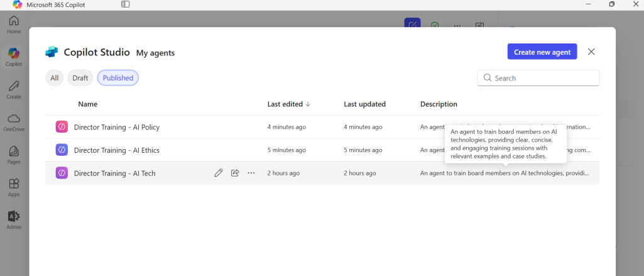
Task: Toggle the sidebar panel icon in title bar
Action: (126, 4)
